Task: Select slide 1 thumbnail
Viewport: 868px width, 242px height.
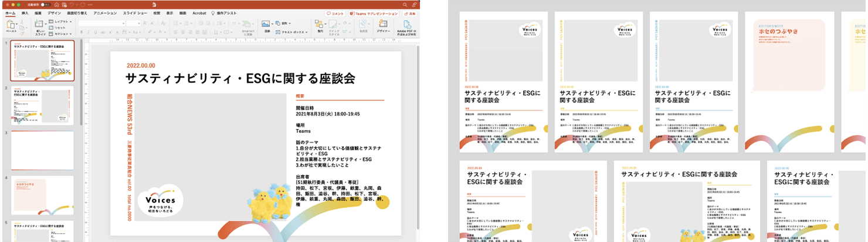Action: click(43, 60)
